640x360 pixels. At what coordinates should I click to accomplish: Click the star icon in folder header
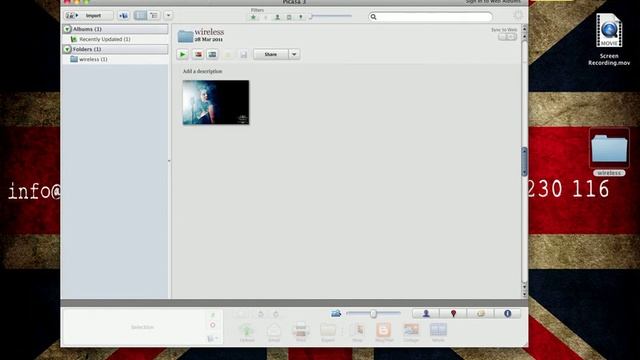(x=228, y=54)
